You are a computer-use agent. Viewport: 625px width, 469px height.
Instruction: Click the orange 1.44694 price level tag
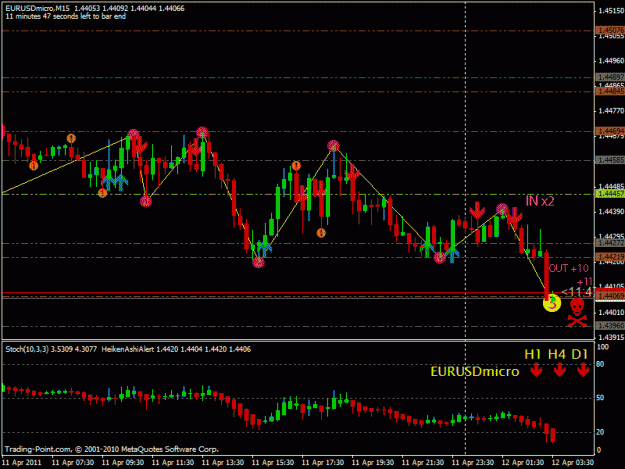[x=610, y=131]
